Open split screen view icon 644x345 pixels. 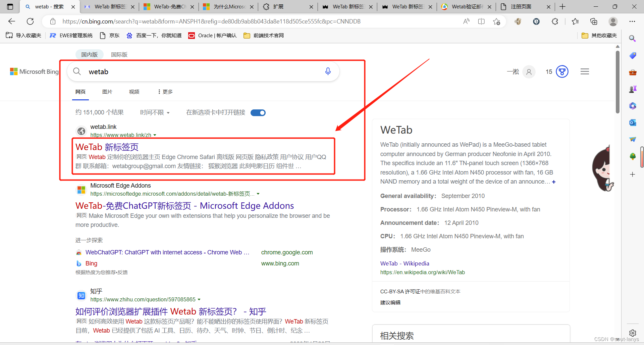pyautogui.click(x=481, y=21)
